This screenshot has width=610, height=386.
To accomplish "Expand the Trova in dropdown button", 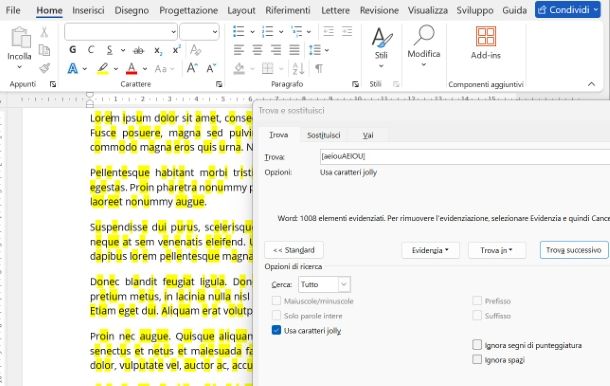I will 497,250.
